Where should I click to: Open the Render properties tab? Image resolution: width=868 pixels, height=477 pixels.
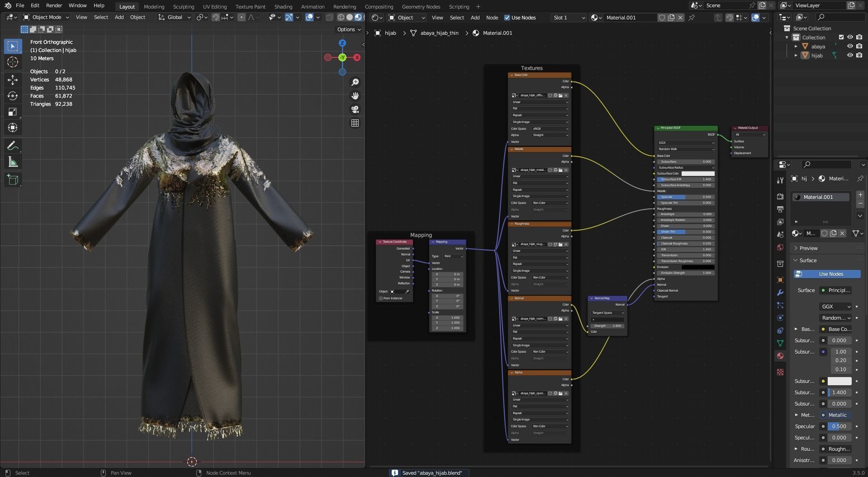[x=780, y=197]
